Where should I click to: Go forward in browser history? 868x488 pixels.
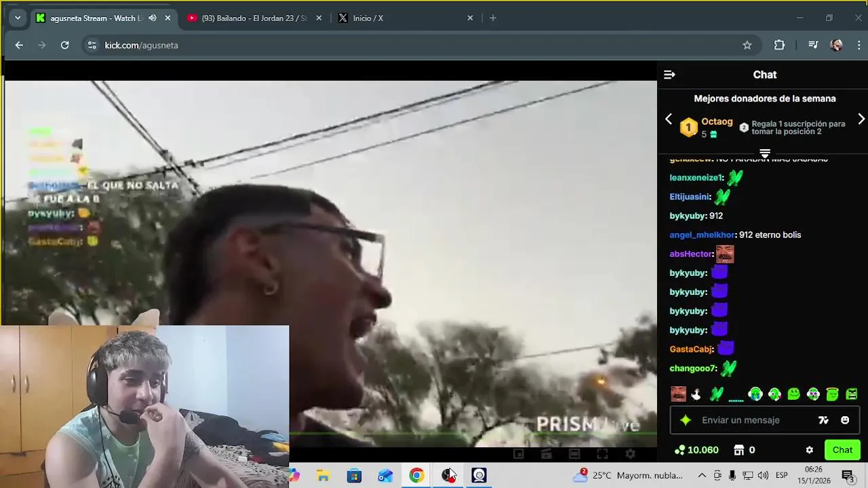(x=42, y=45)
